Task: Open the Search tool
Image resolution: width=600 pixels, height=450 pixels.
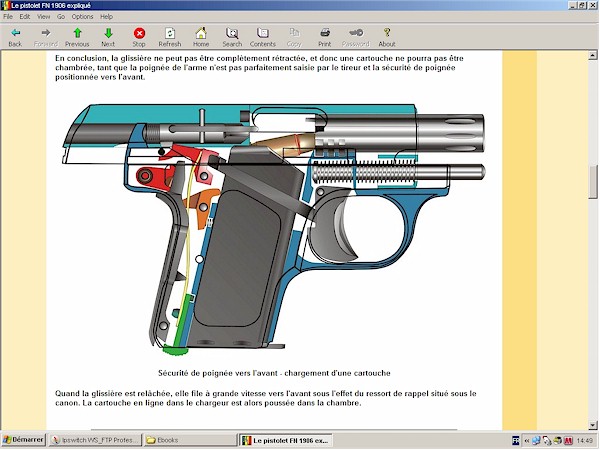Action: point(232,37)
